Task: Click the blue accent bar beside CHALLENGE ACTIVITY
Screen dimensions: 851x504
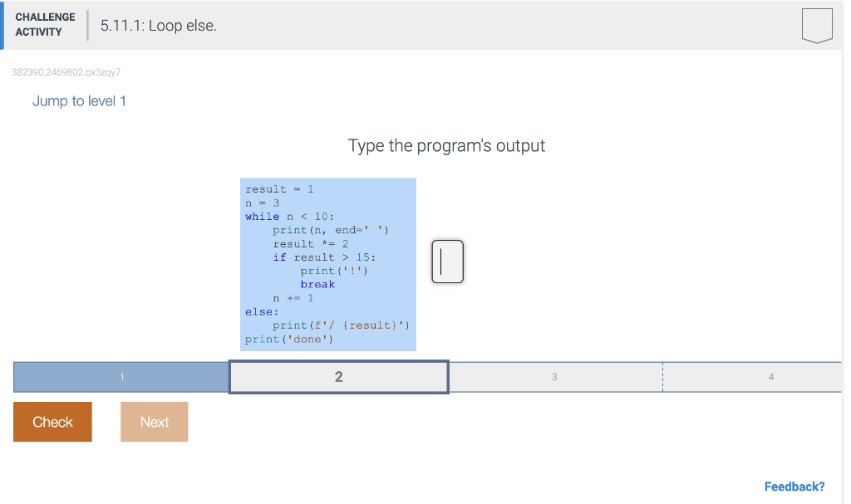Action: (3, 25)
